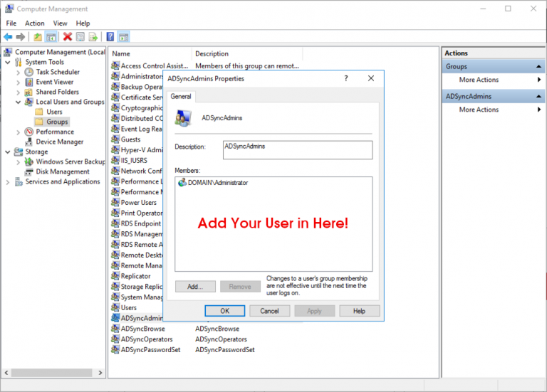
Task: Expand the Services and Applications node
Action: click(x=9, y=181)
